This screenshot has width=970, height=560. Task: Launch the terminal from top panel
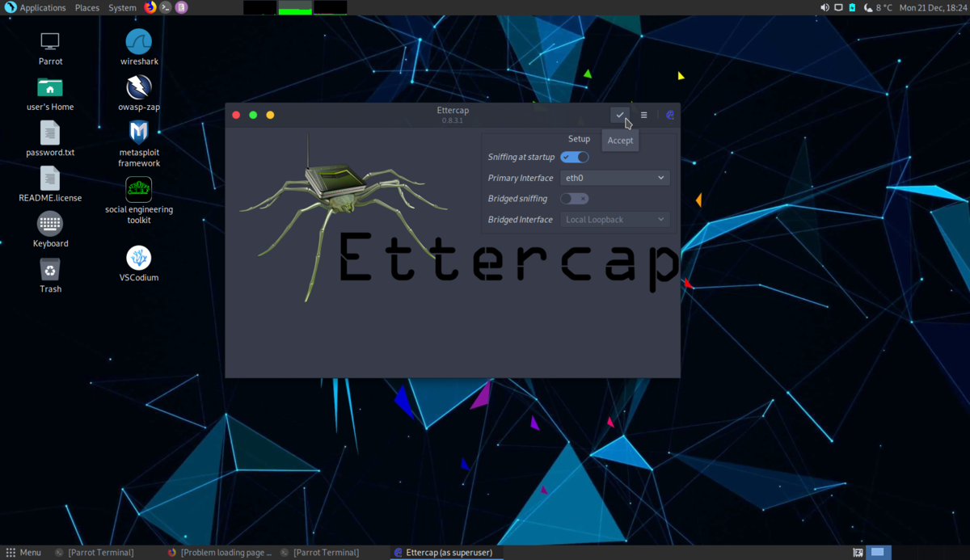pos(166,7)
